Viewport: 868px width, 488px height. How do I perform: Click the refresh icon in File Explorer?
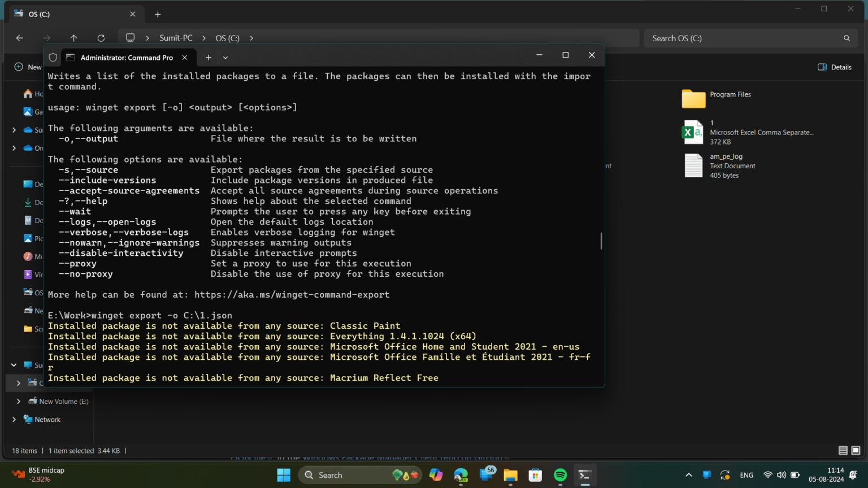[x=101, y=38]
